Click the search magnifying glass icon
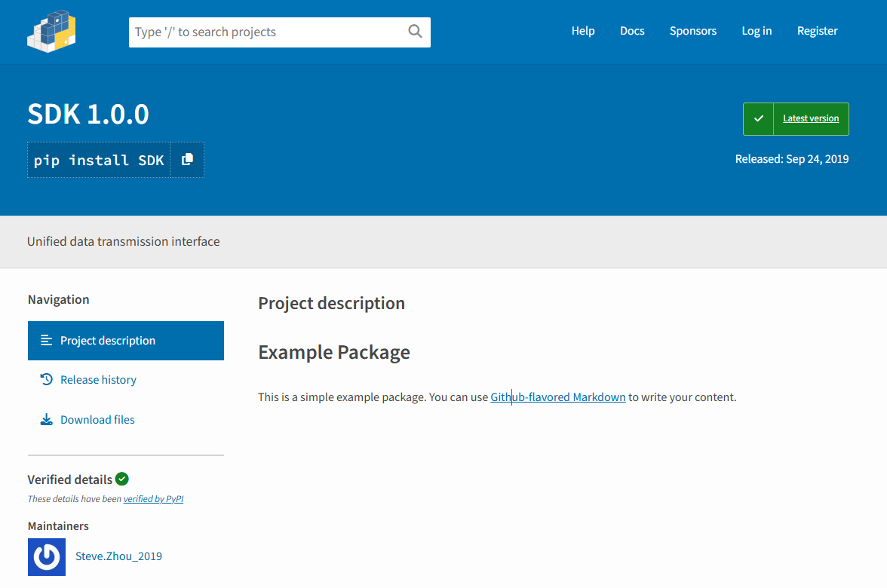Screen dimensions: 887x588 pos(414,32)
